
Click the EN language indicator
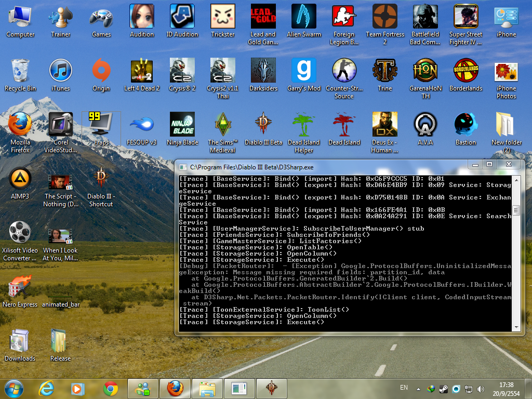(404, 388)
